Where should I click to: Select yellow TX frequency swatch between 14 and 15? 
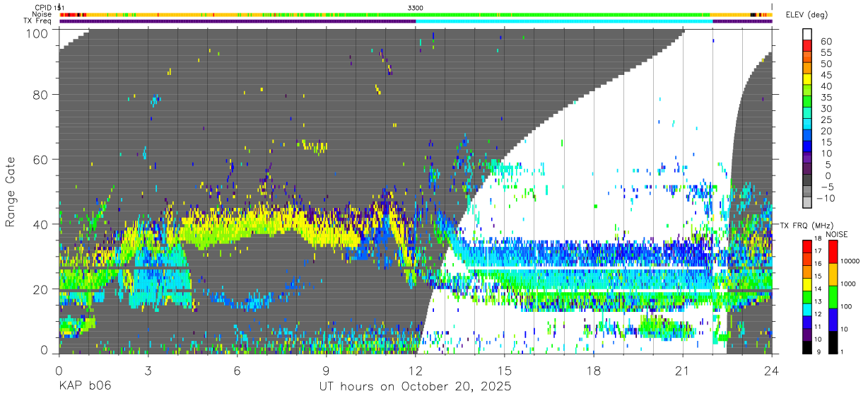(x=807, y=284)
